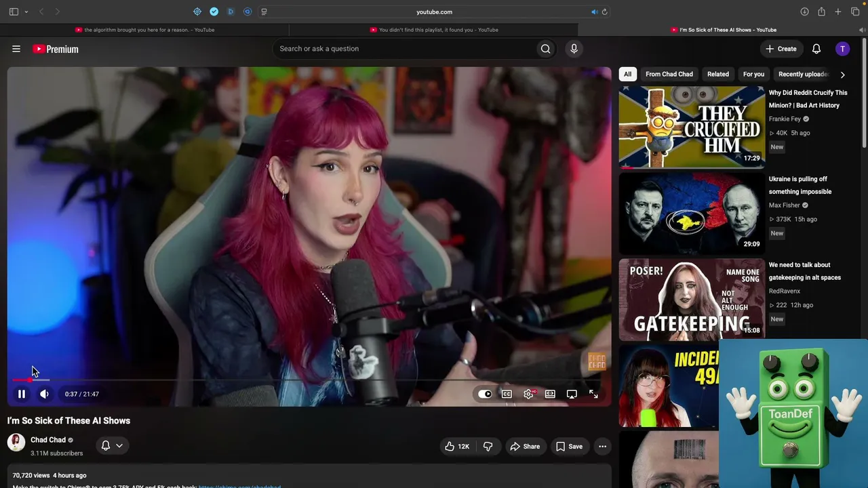Click the "70,720 views 4 hours ago" text
868x488 pixels.
coord(50,475)
